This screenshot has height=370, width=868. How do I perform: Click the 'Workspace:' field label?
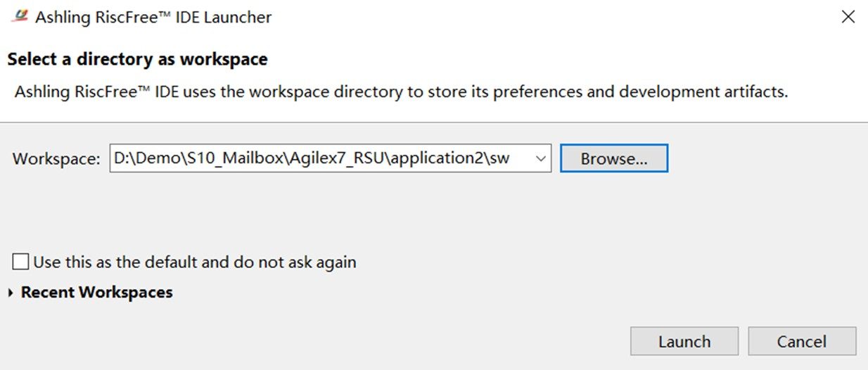pos(56,159)
